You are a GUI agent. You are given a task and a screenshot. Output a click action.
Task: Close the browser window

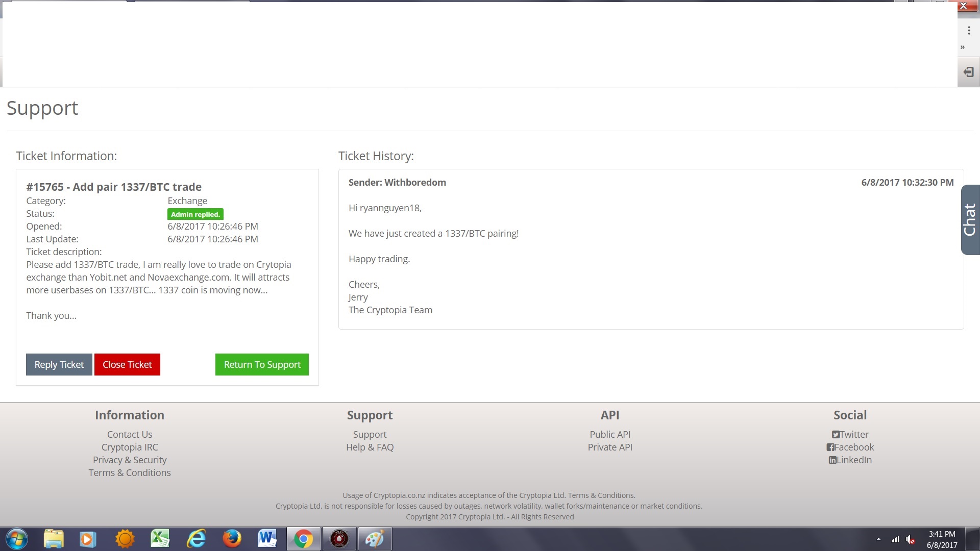click(x=964, y=6)
